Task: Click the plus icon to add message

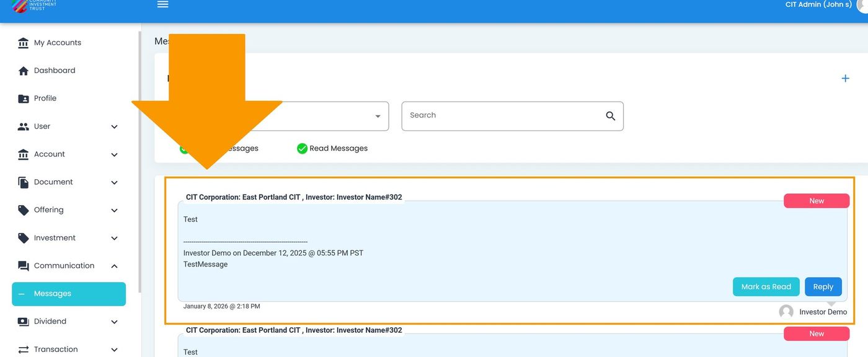Action: pyautogui.click(x=845, y=78)
